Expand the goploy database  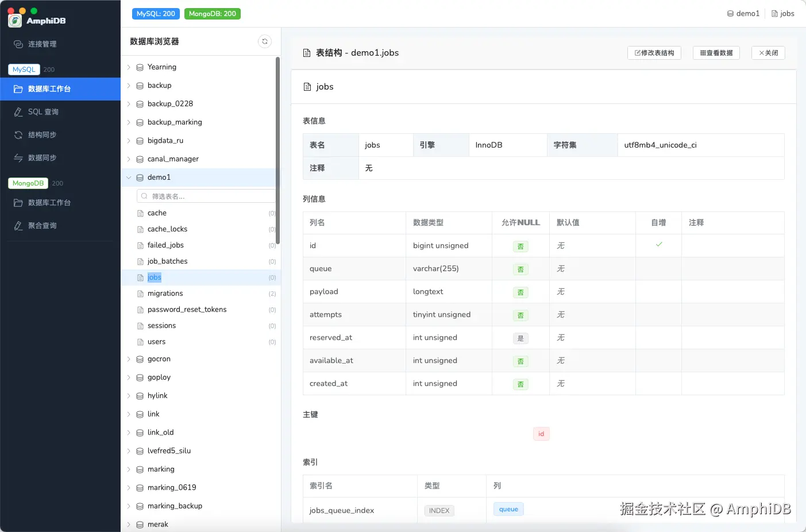pos(129,377)
